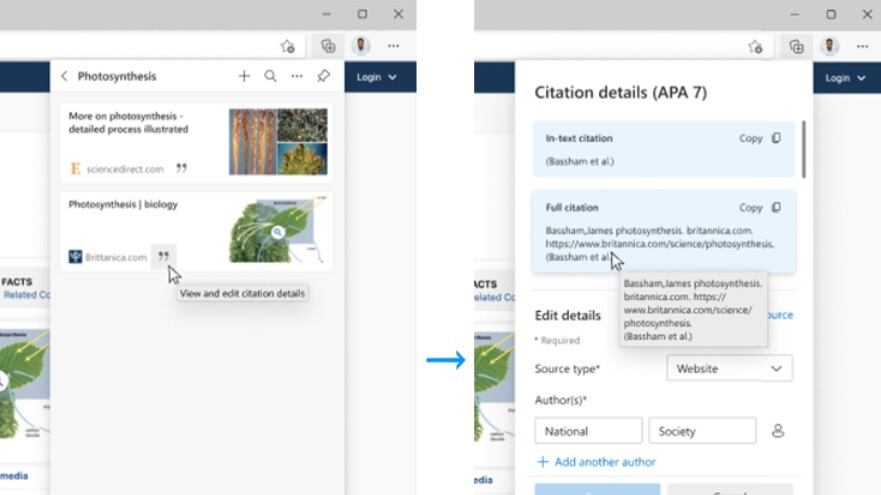Click the plus icon in Photosynthesis collection header
This screenshot has width=881, height=495.
point(244,76)
